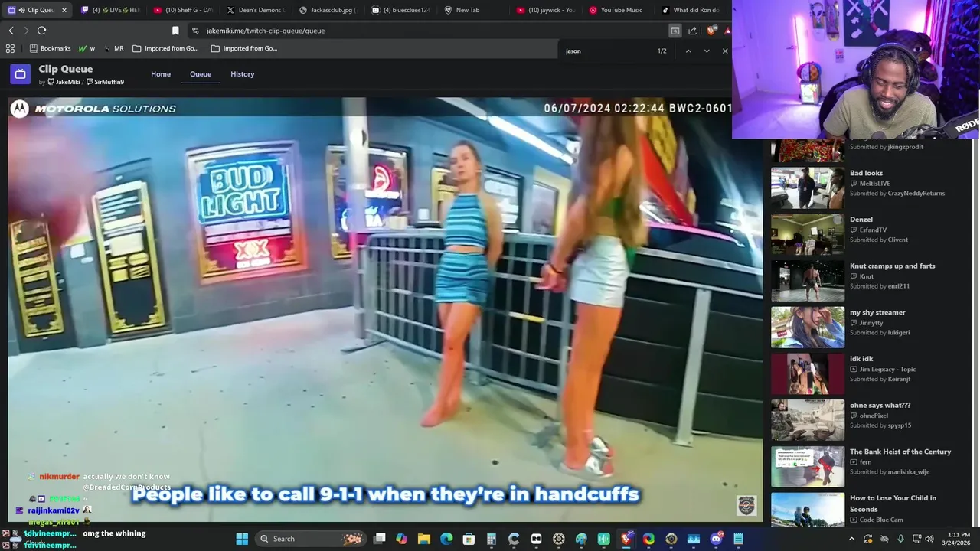The height and width of the screenshot is (551, 980).
Task: Click the share icon in the address bar
Action: (x=692, y=31)
